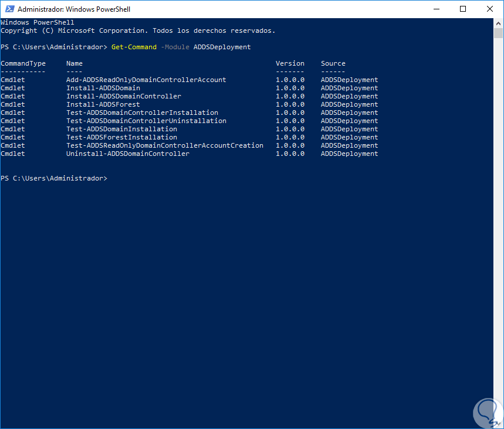Click Install-ADDSForest cmdlet name
The image size is (504, 429).
[x=103, y=104]
